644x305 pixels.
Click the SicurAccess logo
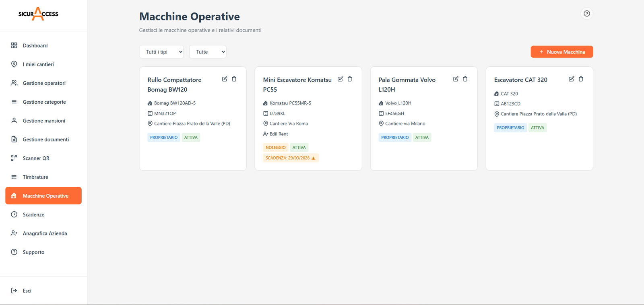(x=38, y=14)
